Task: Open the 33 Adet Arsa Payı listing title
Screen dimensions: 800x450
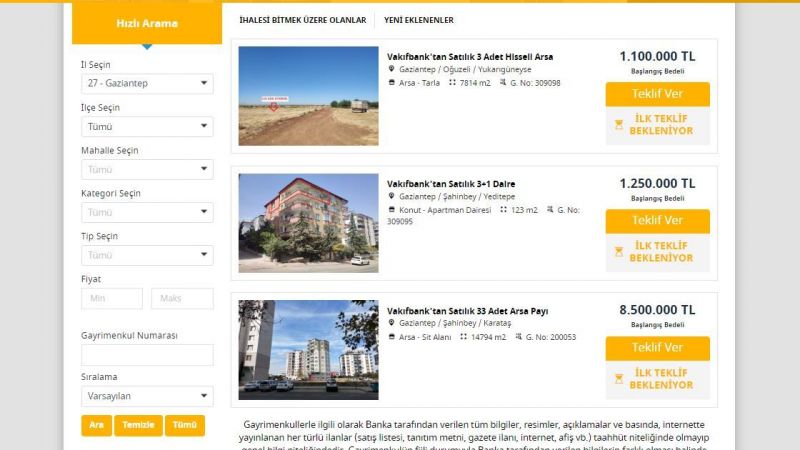Action: [467, 311]
